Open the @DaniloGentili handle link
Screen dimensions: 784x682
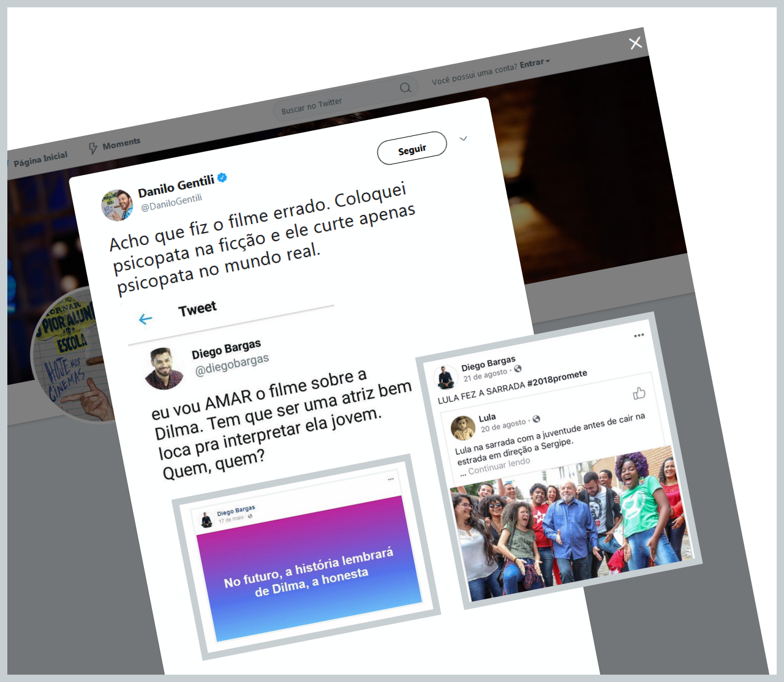pos(171,203)
